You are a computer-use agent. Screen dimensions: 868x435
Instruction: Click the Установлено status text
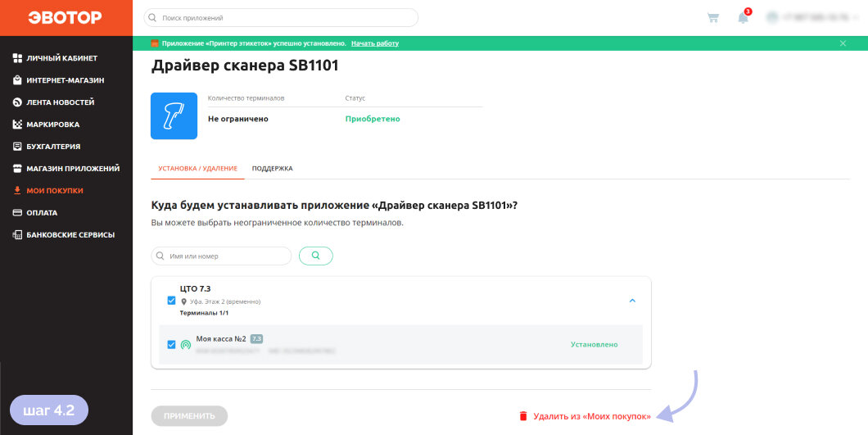click(594, 345)
